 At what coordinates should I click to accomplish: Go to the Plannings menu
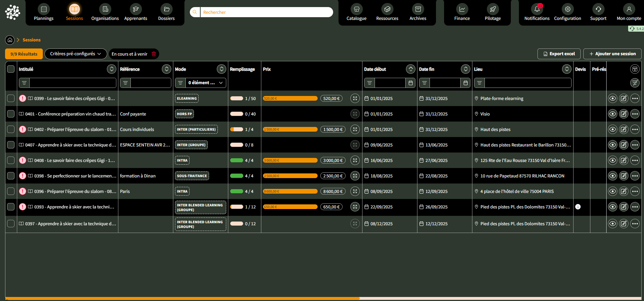43,12
